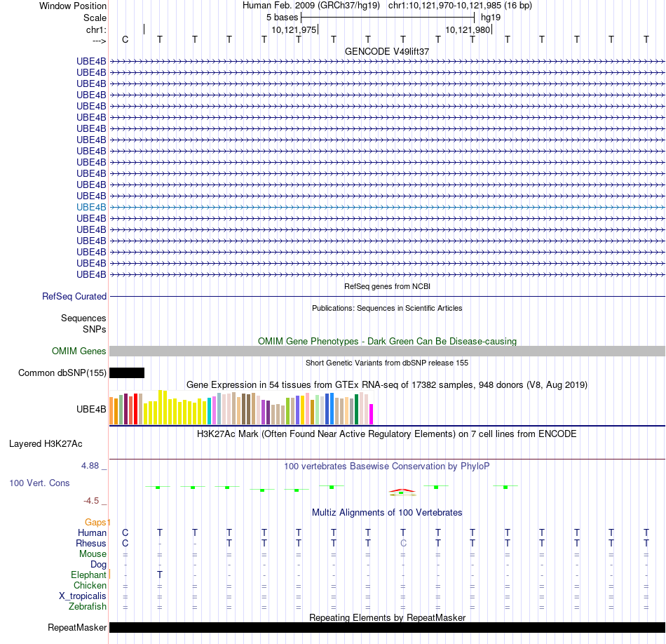This screenshot has width=666, height=644.
Task: Click the hg19 assembly label by scale
Action: coord(491,18)
